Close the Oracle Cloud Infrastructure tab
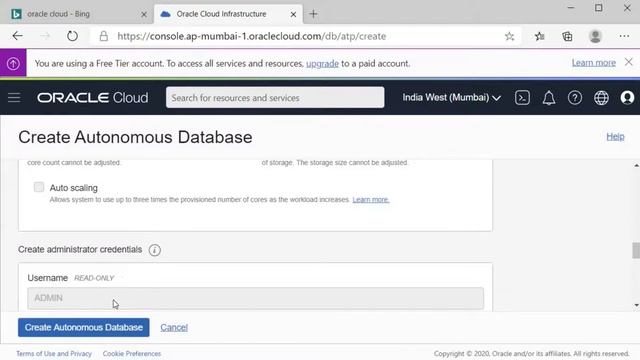Screen dimensions: 640x360 pos(293,14)
